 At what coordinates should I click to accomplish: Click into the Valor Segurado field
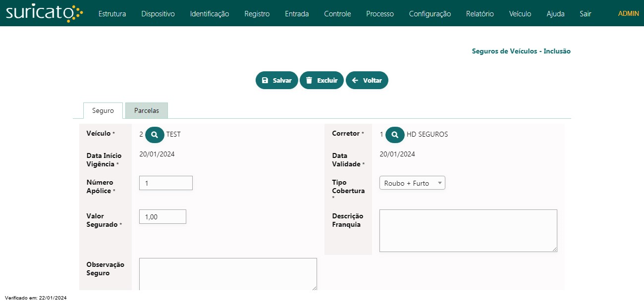click(162, 217)
